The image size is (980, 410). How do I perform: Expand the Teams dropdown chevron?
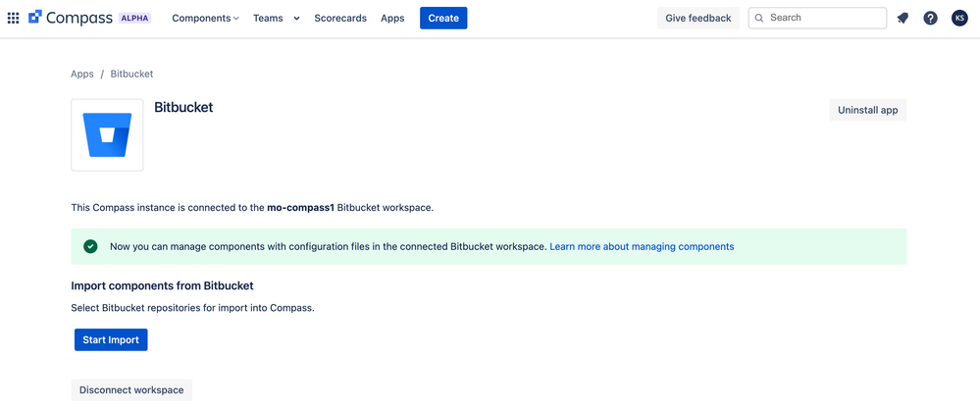point(296,18)
